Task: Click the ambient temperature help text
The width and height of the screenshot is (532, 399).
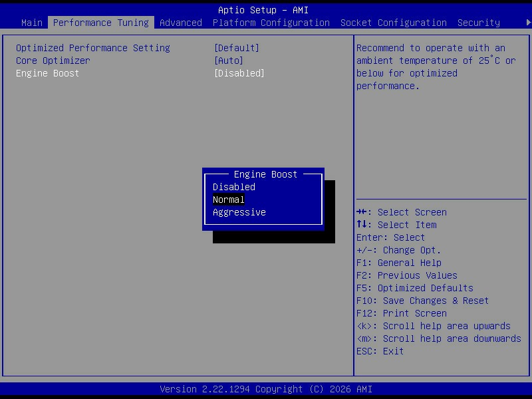Action: pos(436,67)
